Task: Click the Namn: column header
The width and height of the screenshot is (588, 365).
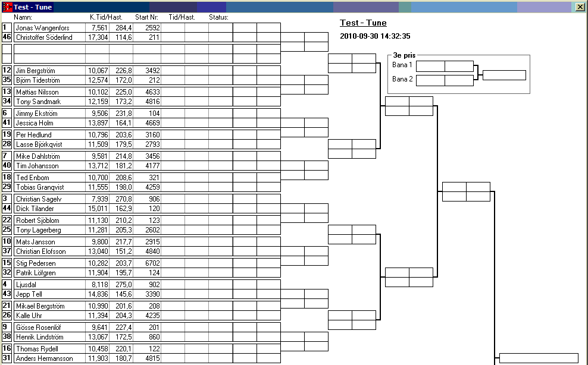Action: [x=23, y=18]
